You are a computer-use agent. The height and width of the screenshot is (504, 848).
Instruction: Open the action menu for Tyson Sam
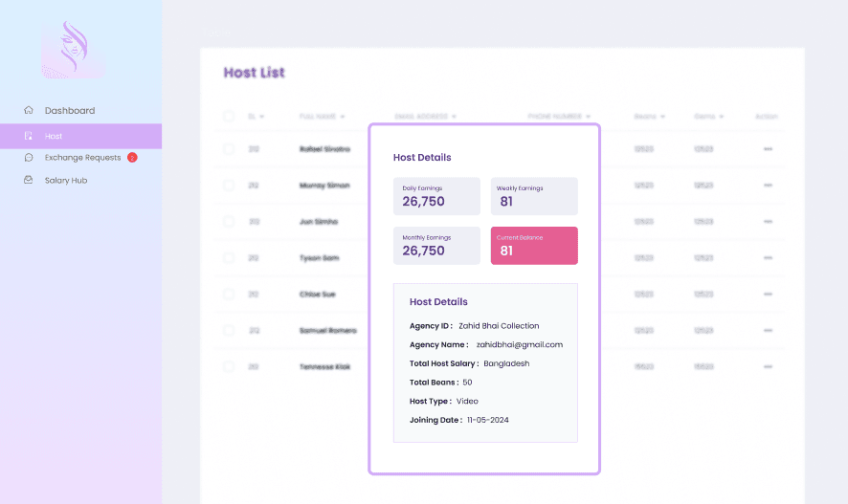pos(768,257)
